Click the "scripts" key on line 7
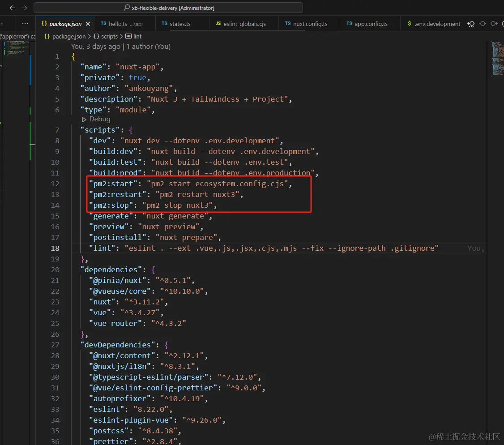The image size is (504, 445). click(102, 130)
